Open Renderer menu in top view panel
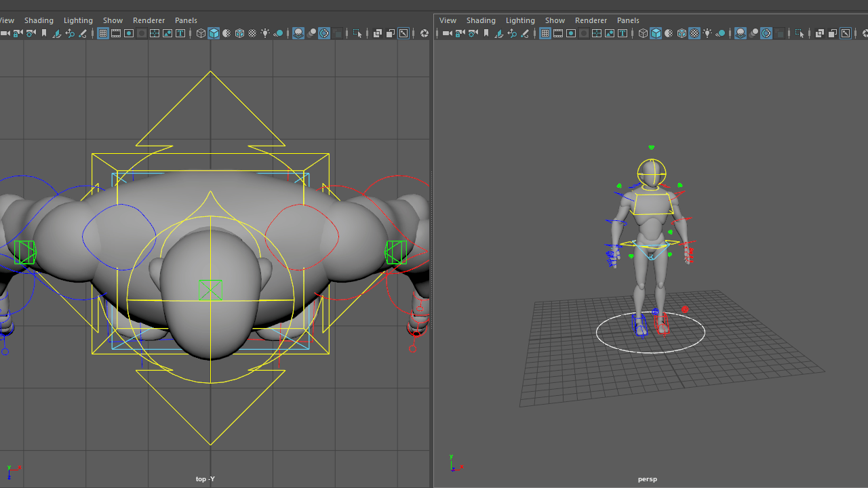The height and width of the screenshot is (488, 868). [149, 20]
